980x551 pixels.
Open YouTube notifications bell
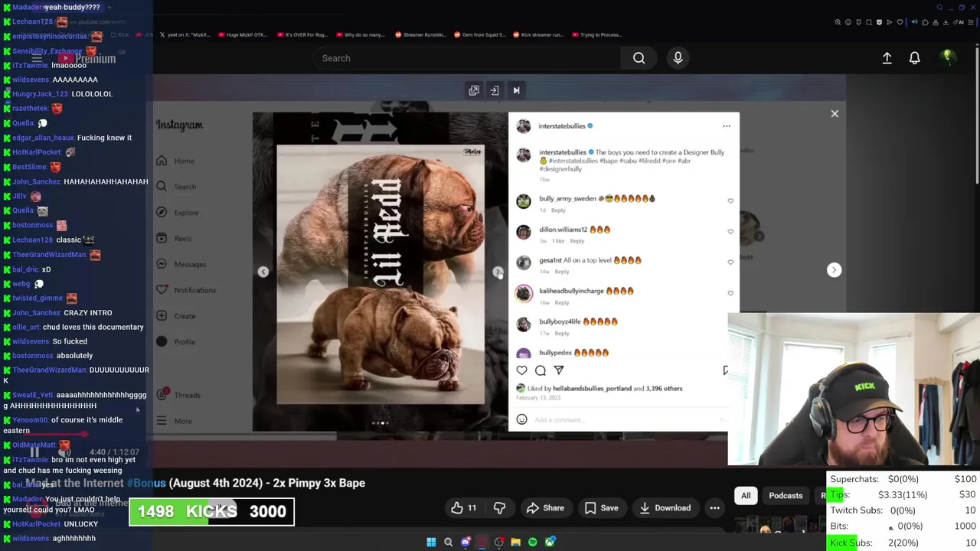(x=914, y=58)
